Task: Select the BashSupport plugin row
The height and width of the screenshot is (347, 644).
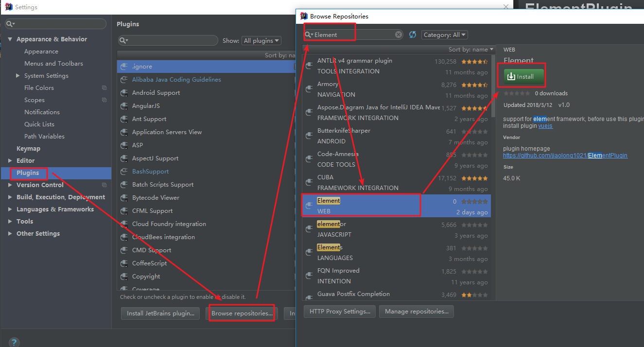Action: tap(206, 171)
